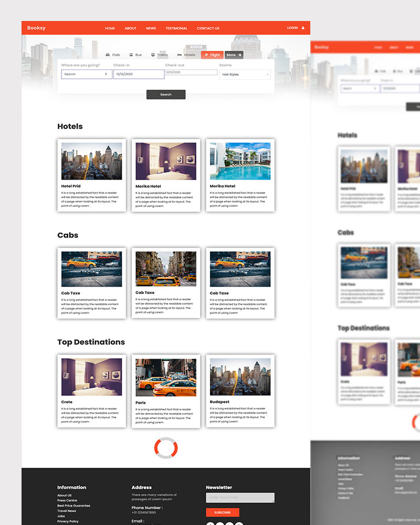Open the Check-out date field
Viewport: 420px width, 525px height.
(x=192, y=72)
